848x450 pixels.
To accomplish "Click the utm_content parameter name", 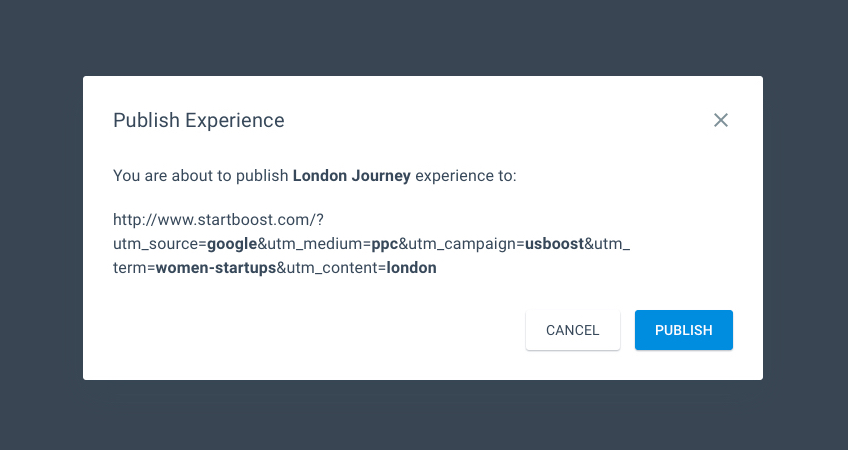I will [333, 268].
